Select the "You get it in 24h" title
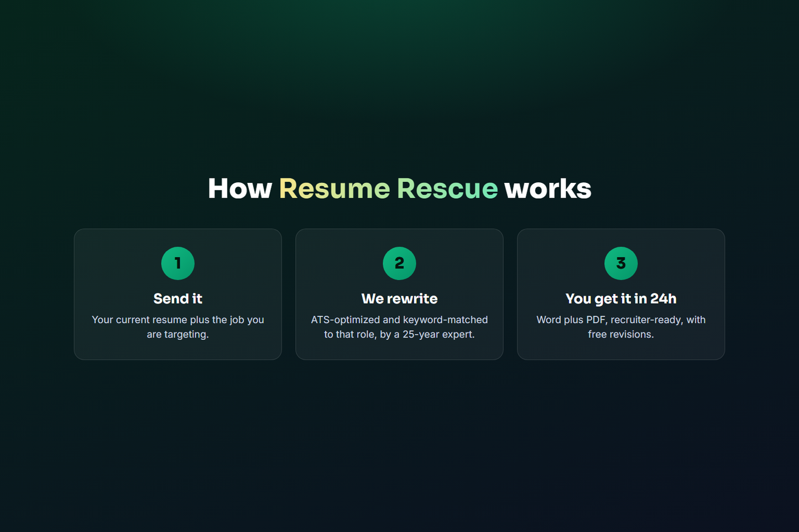 [x=621, y=299]
